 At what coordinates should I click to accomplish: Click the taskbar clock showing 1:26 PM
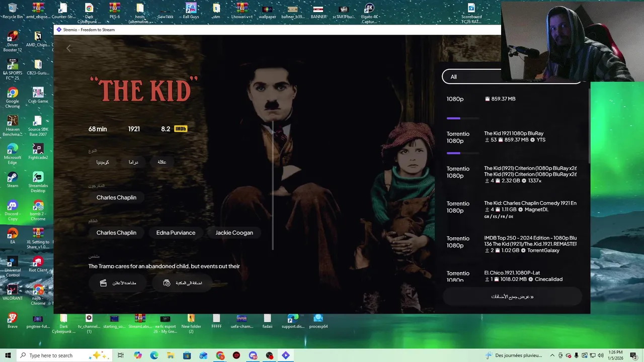click(x=615, y=355)
